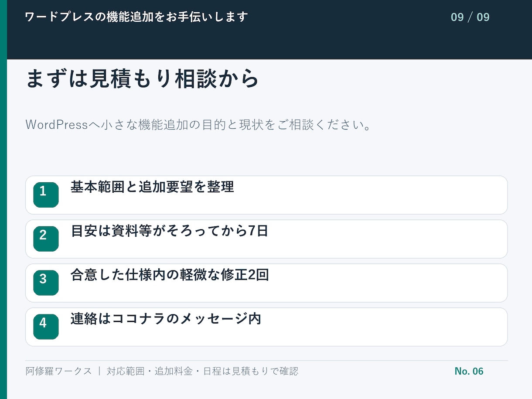Click the number 4 step badge
This screenshot has height=399, width=532.
[x=46, y=327]
